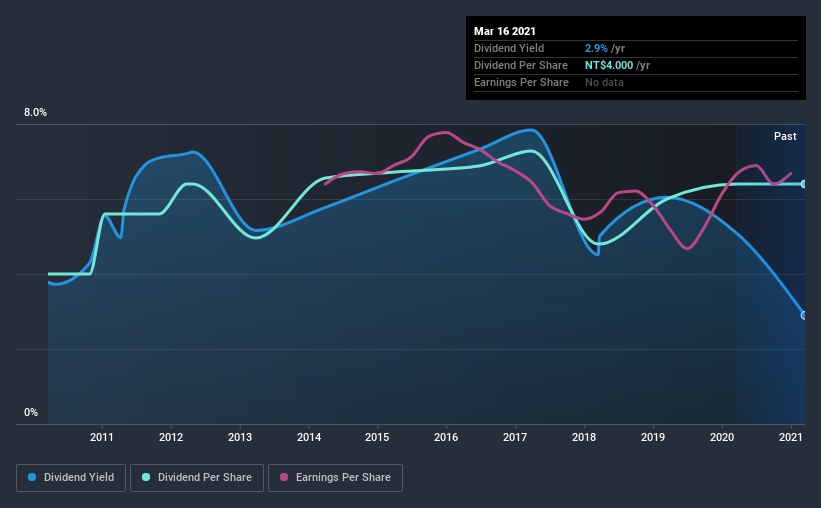Click the 2020 x-axis label
The image size is (821, 508).
(722, 437)
